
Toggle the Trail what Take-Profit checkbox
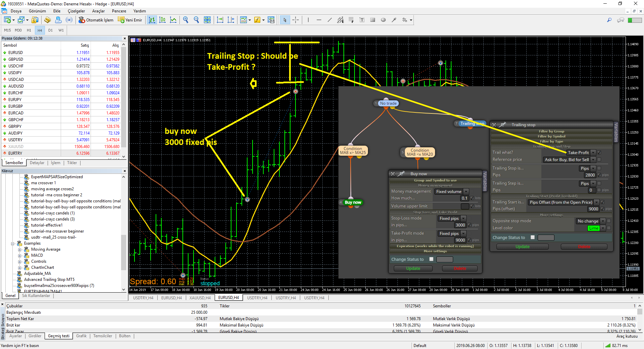tap(599, 152)
